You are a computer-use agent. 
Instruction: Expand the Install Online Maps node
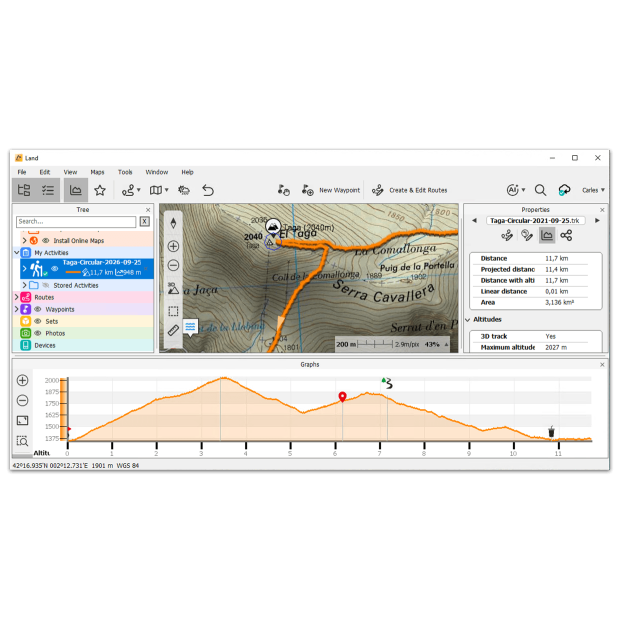25,240
